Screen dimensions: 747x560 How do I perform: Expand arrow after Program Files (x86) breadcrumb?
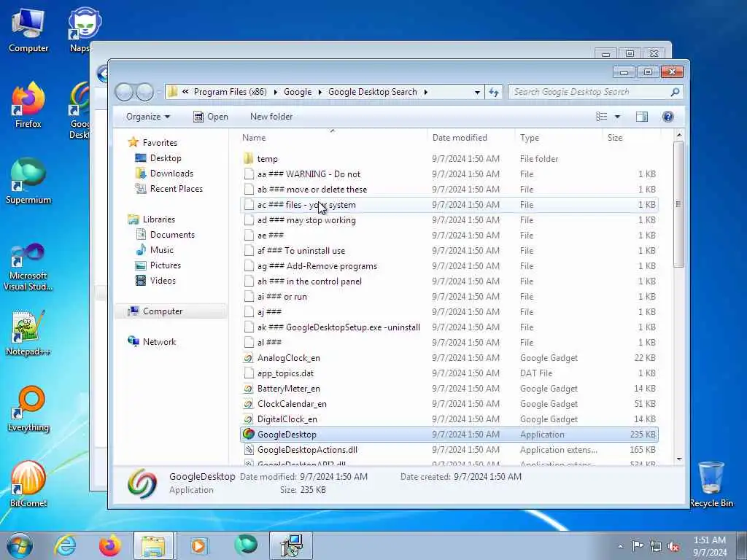pyautogui.click(x=275, y=92)
